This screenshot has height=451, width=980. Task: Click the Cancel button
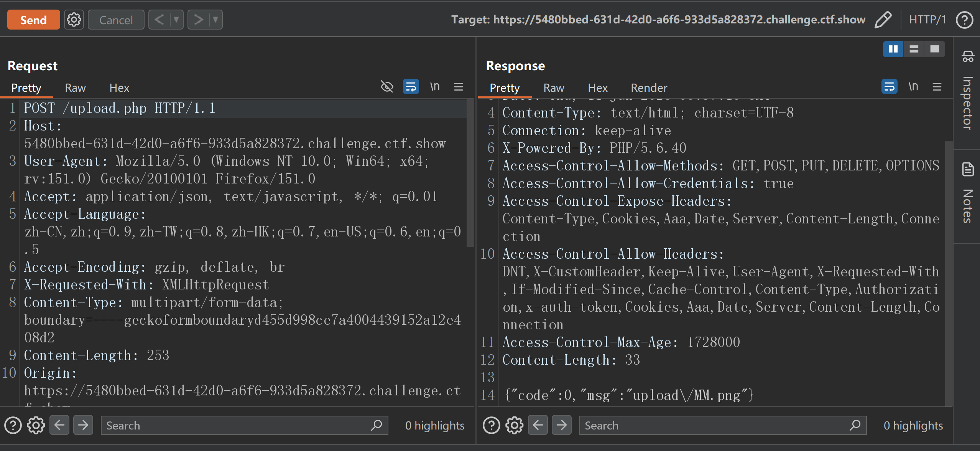(116, 20)
